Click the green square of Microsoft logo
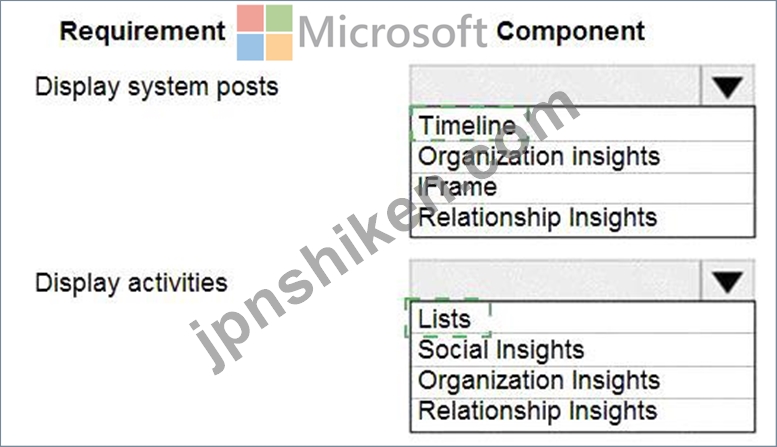This screenshot has width=777, height=447. pos(278,18)
